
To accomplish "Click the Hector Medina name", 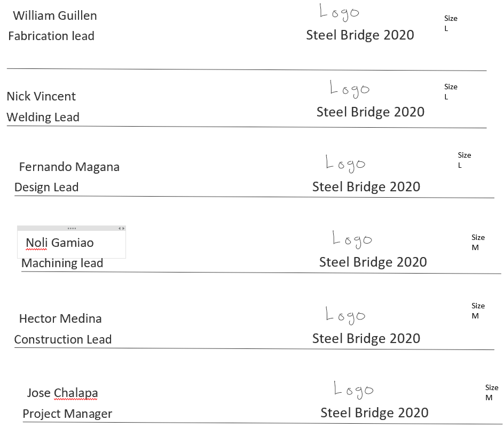I will pyautogui.click(x=60, y=319).
